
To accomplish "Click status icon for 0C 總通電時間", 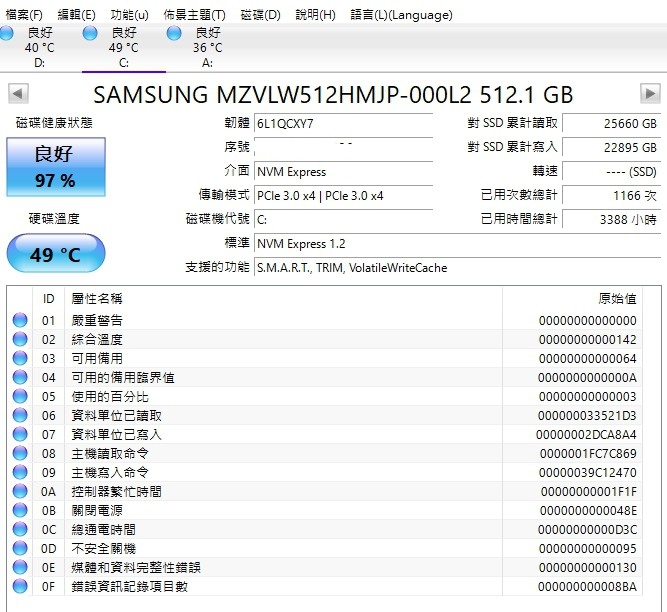I will tap(20, 529).
